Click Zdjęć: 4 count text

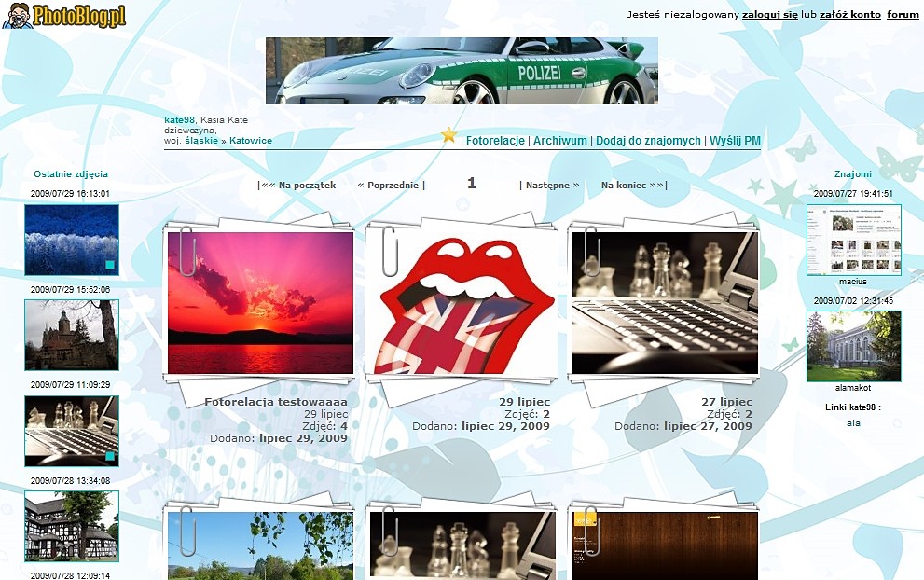(324, 426)
